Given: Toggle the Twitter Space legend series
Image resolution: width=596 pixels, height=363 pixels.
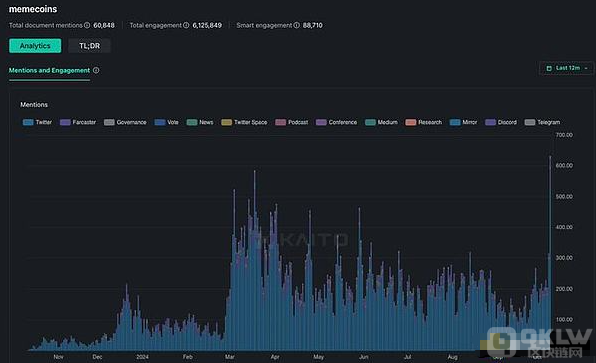Looking at the screenshot, I should (x=244, y=122).
